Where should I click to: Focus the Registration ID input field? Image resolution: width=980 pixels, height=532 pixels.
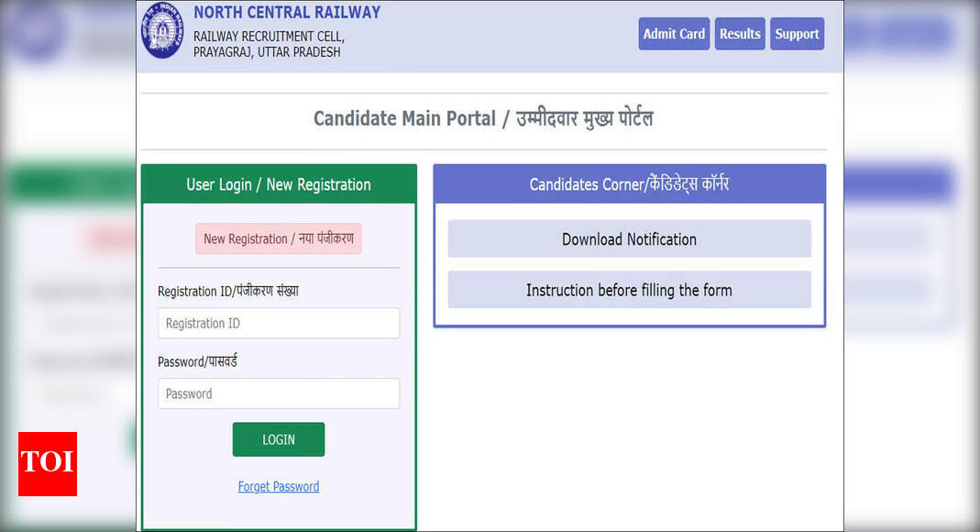tap(279, 323)
